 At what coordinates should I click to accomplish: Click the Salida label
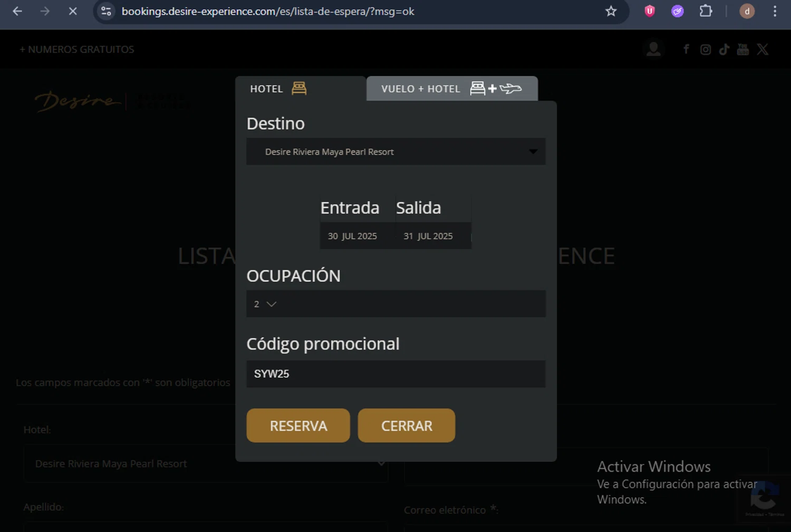(419, 208)
